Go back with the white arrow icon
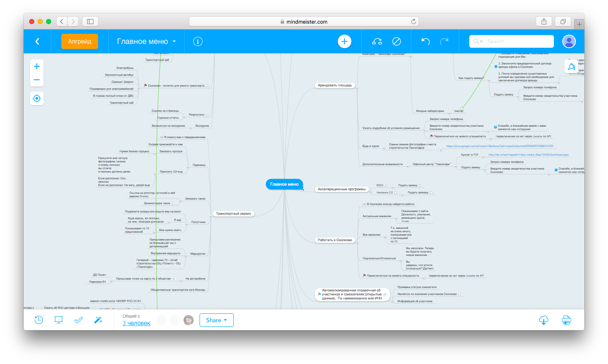Image resolution: width=608 pixels, height=364 pixels. pos(37,41)
